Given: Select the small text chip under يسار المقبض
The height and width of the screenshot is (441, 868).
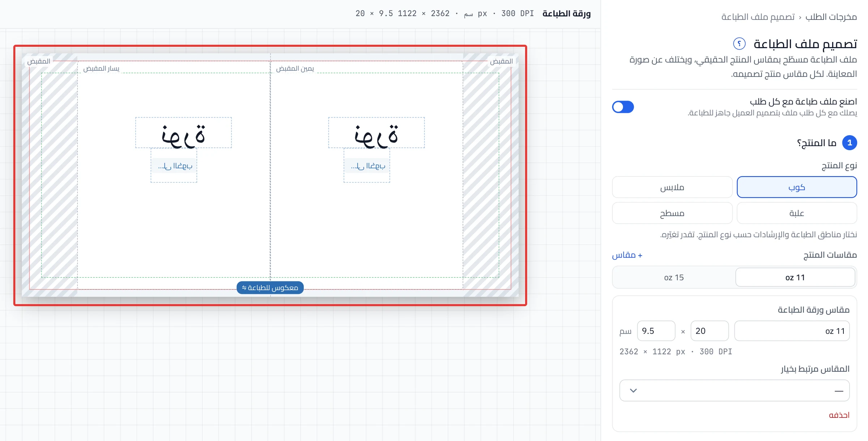Looking at the screenshot, I should click(174, 166).
